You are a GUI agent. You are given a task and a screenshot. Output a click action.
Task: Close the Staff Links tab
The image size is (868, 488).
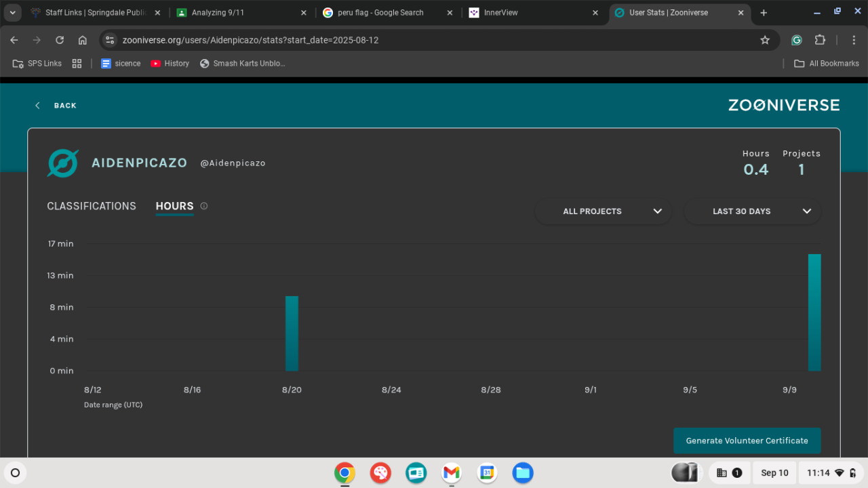157,13
